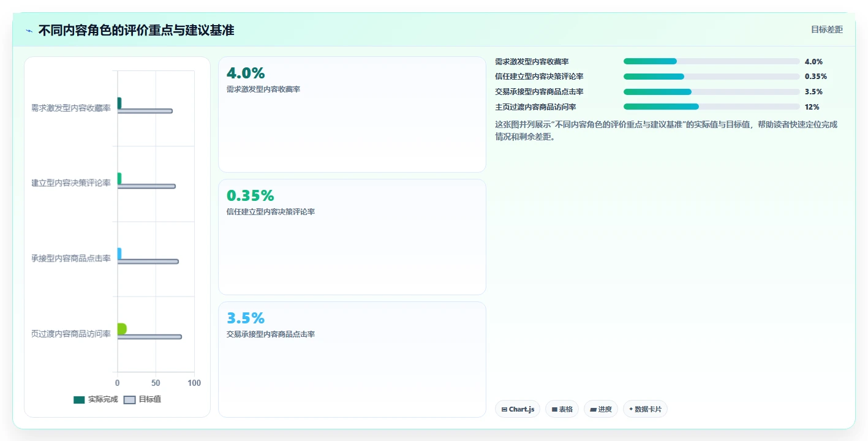This screenshot has height=441, width=868.
Task: Click the 主页过渡内容商品访问率 progress bar
Action: tap(711, 107)
